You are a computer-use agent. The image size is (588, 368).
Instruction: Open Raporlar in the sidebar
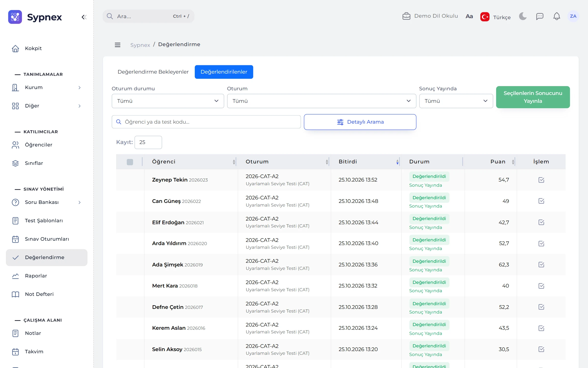[47, 276]
